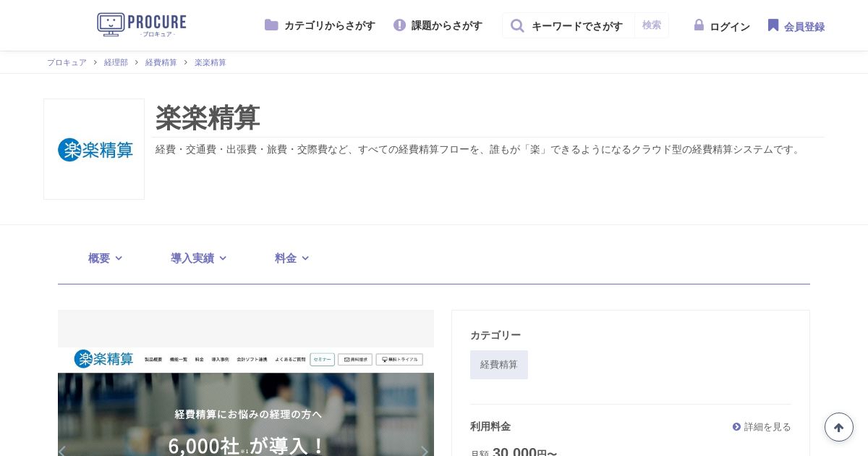The image size is (868, 456).
Task: Click the bookmark icon beside 会員登録
Action: (x=773, y=25)
